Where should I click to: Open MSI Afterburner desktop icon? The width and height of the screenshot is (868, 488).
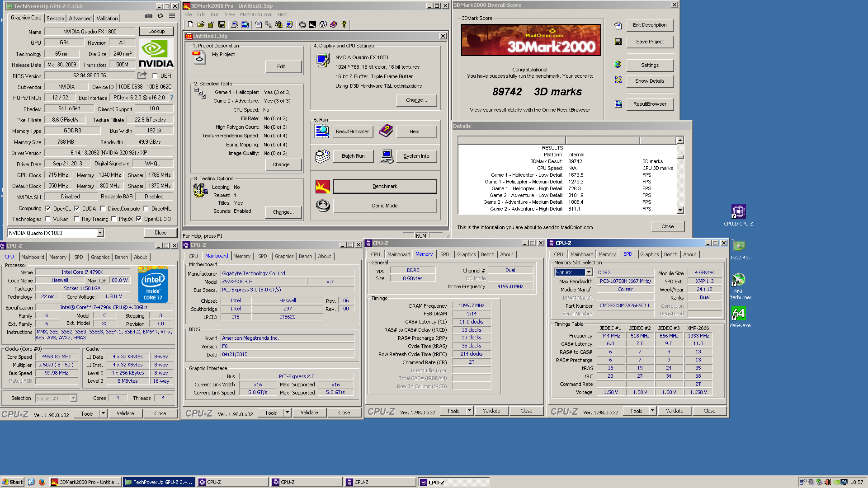pyautogui.click(x=739, y=286)
